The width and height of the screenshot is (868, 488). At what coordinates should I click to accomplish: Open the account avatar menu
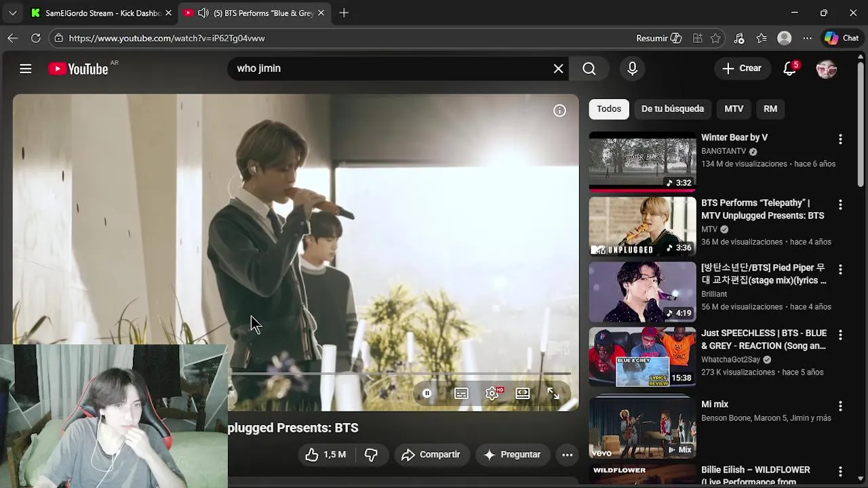pos(826,68)
